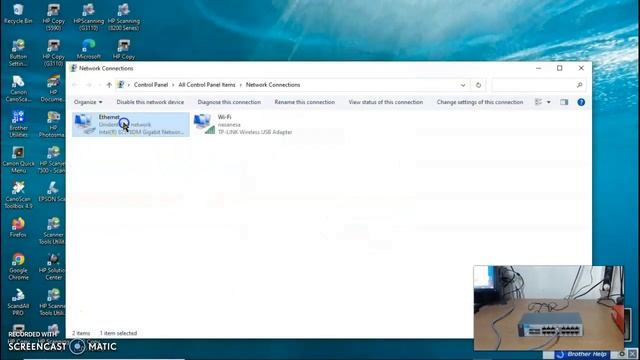Open Button Settings desktop shortcut

(x=18, y=53)
